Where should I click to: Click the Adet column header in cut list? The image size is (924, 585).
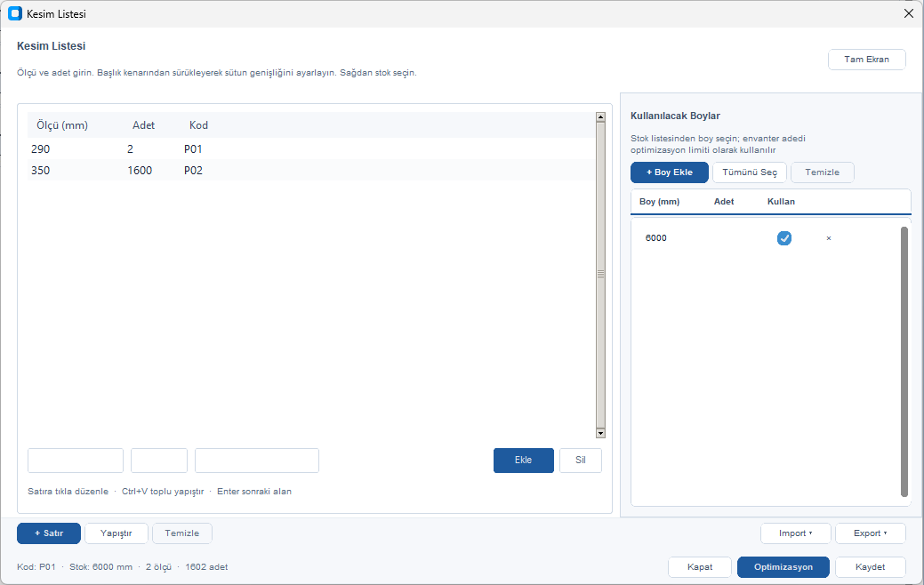(x=143, y=124)
